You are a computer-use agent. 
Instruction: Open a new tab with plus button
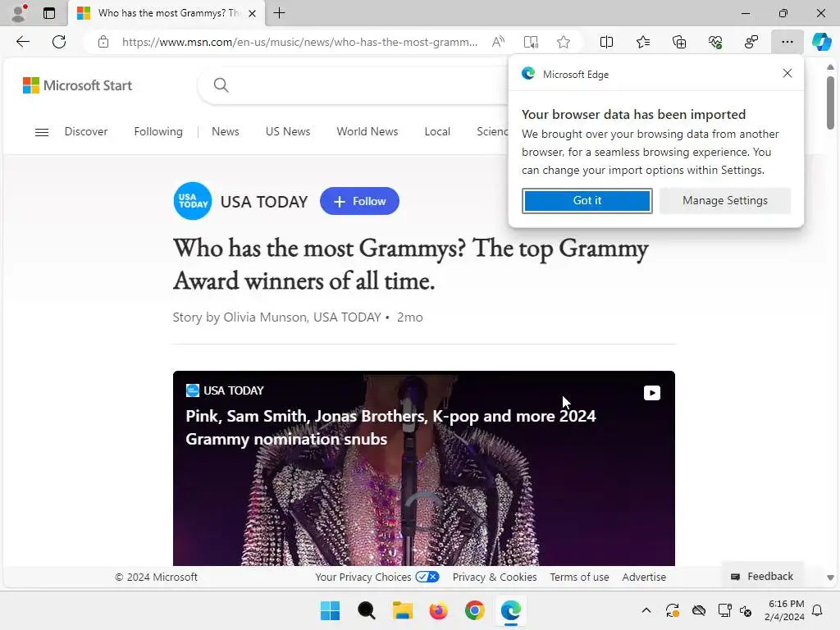click(x=279, y=13)
